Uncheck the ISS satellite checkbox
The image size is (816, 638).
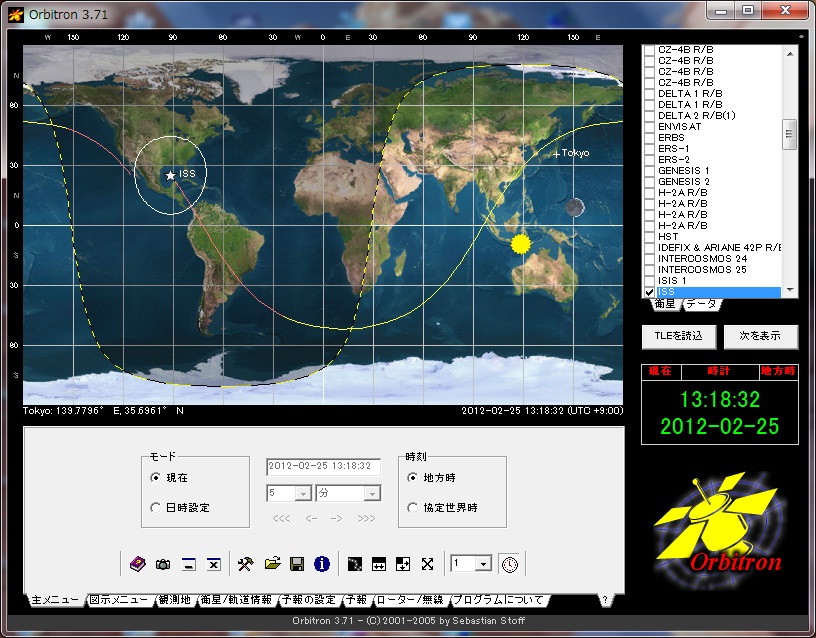click(x=649, y=292)
